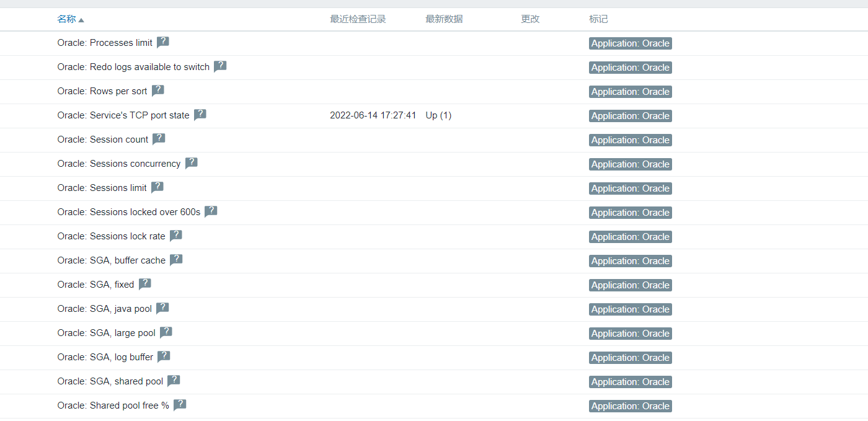
Task: Click the latest value Up (1)
Action: coord(438,115)
